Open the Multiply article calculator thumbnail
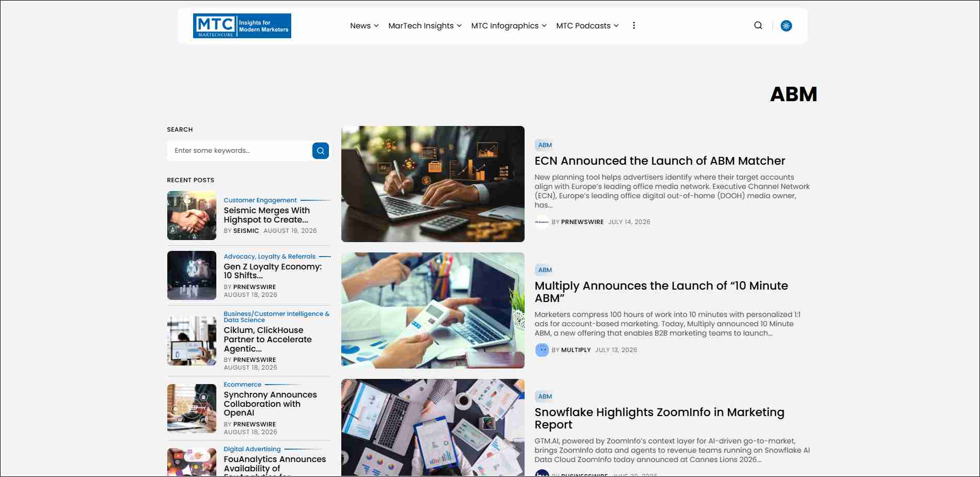The height and width of the screenshot is (477, 980). coord(433,310)
